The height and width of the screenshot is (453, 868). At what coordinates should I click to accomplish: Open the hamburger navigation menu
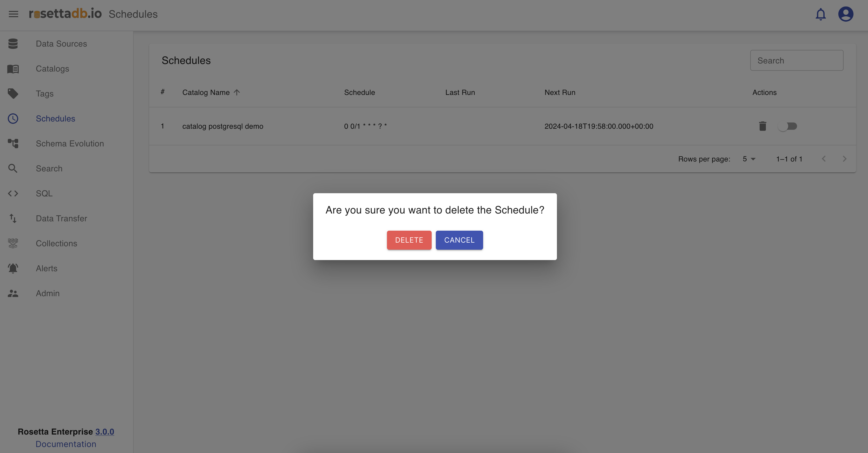coord(14,14)
